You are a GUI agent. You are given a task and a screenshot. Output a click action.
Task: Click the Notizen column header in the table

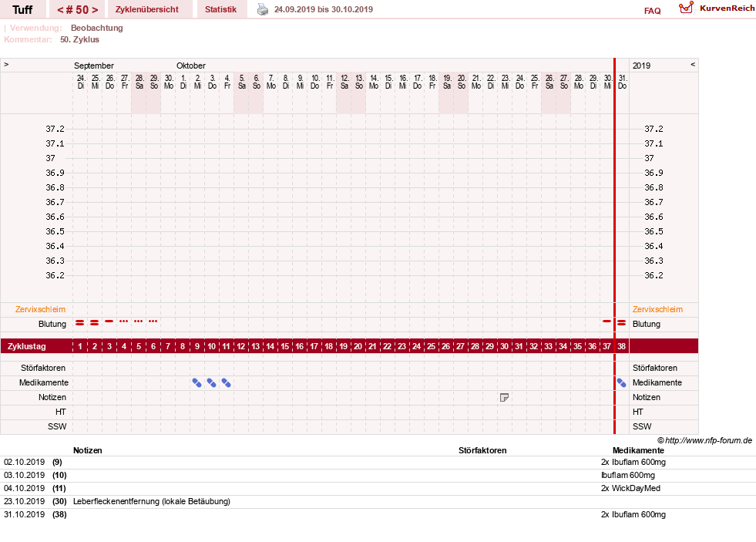[88, 450]
